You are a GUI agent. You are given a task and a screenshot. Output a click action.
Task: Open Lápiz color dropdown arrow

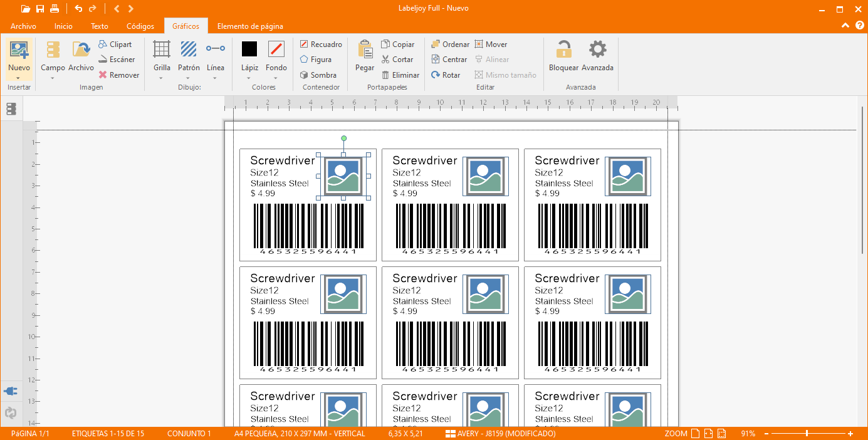coord(249,78)
